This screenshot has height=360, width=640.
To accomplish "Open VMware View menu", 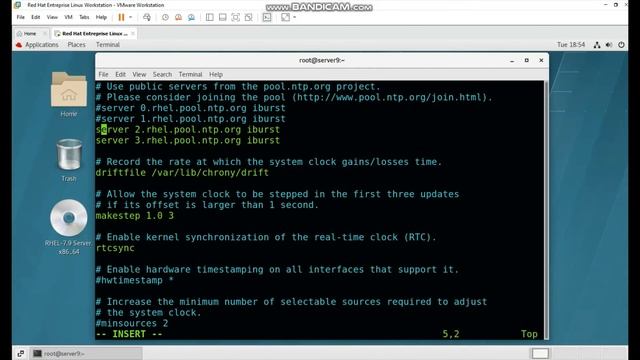I will click(52, 17).
